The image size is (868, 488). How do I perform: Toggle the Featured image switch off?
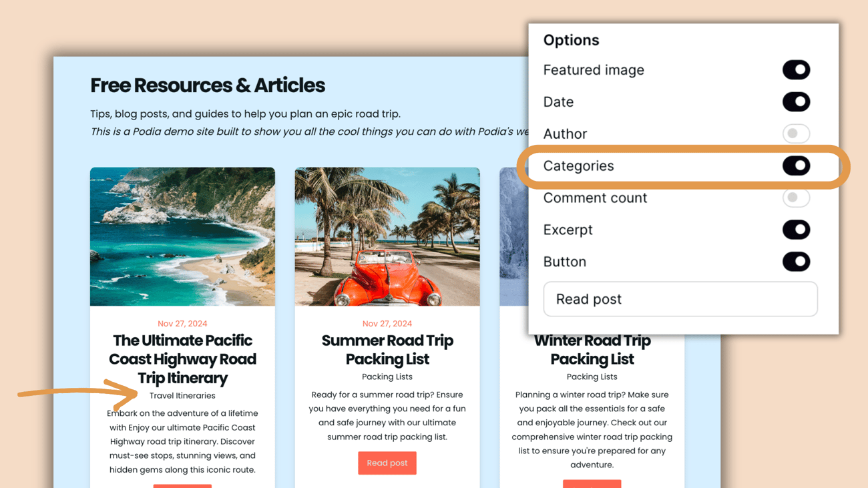click(796, 70)
